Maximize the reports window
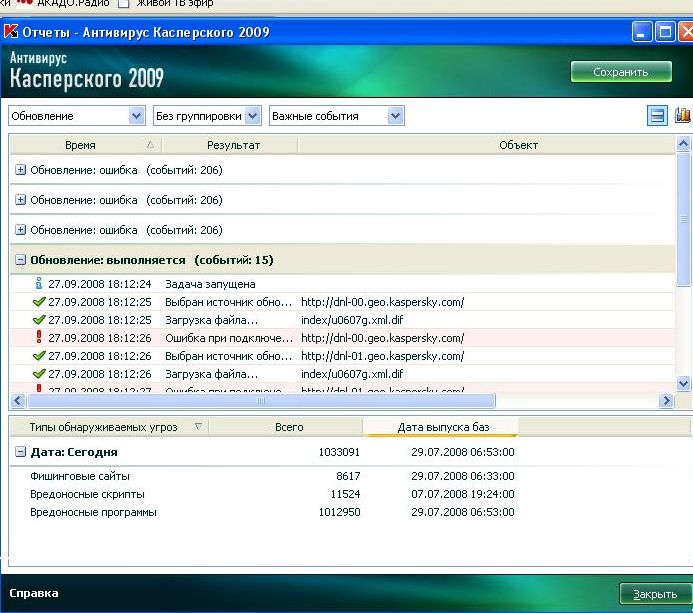The width and height of the screenshot is (693, 613). click(665, 32)
